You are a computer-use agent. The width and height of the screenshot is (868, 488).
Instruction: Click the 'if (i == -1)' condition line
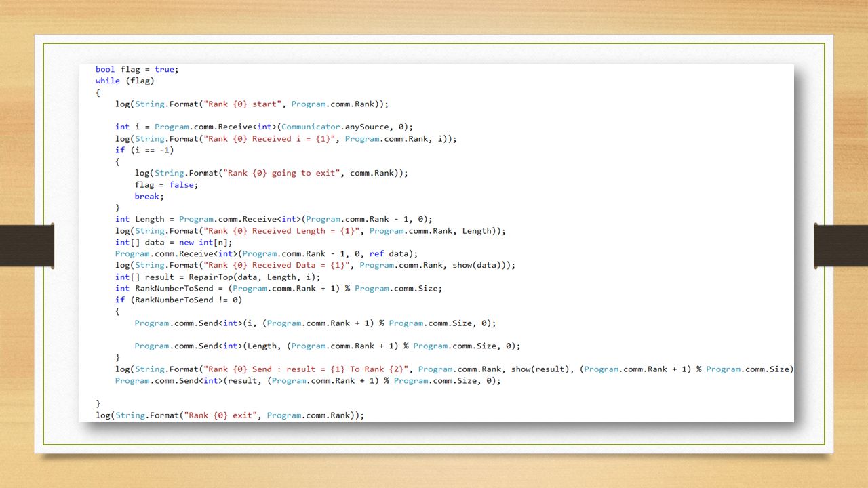pyautogui.click(x=144, y=150)
